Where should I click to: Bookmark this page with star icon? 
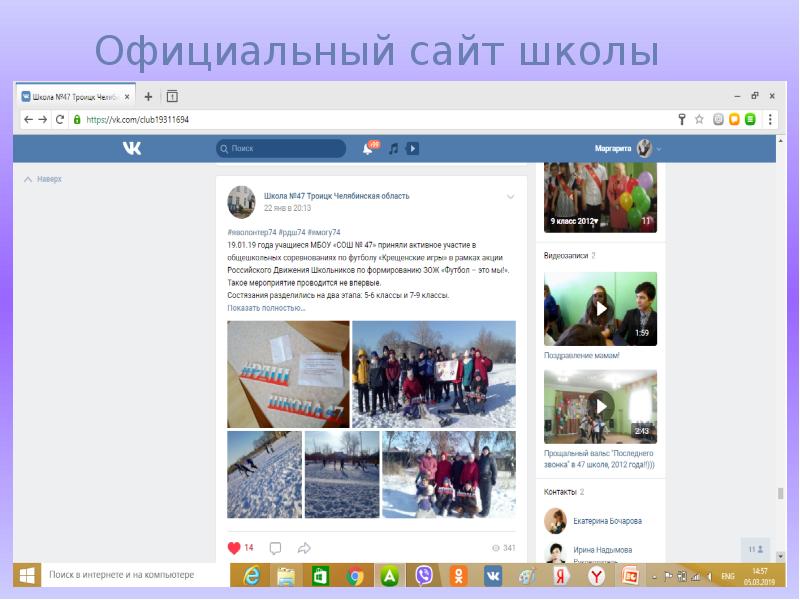coord(699,119)
